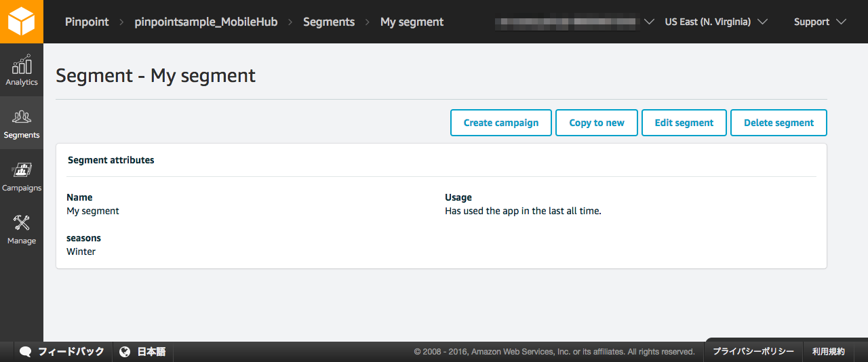
Task: Navigate to pinpointsample_MobileHub breadcrumb
Action: click(206, 22)
